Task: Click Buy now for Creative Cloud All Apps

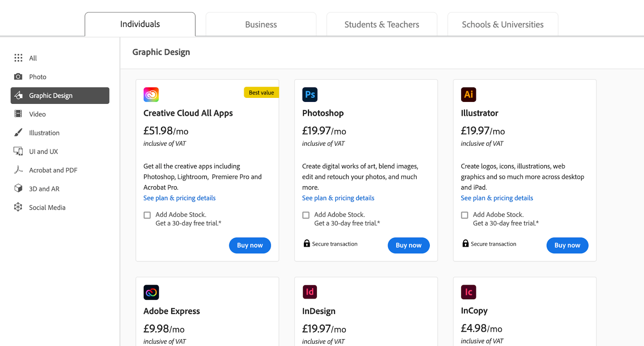Action: pos(250,245)
